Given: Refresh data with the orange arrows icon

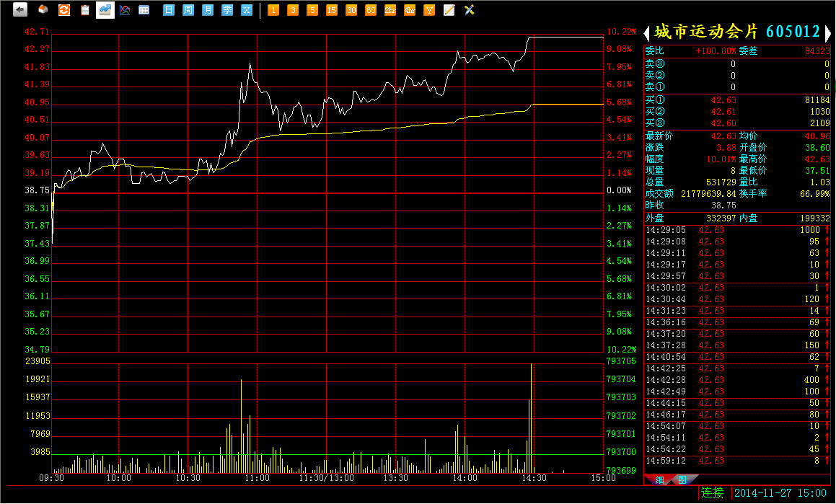Looking at the screenshot, I should [64, 9].
